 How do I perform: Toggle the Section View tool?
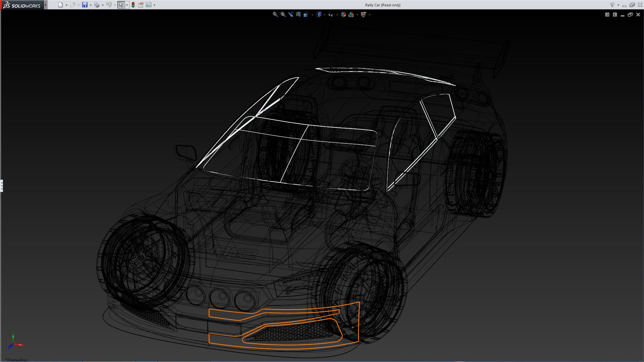pos(298,14)
